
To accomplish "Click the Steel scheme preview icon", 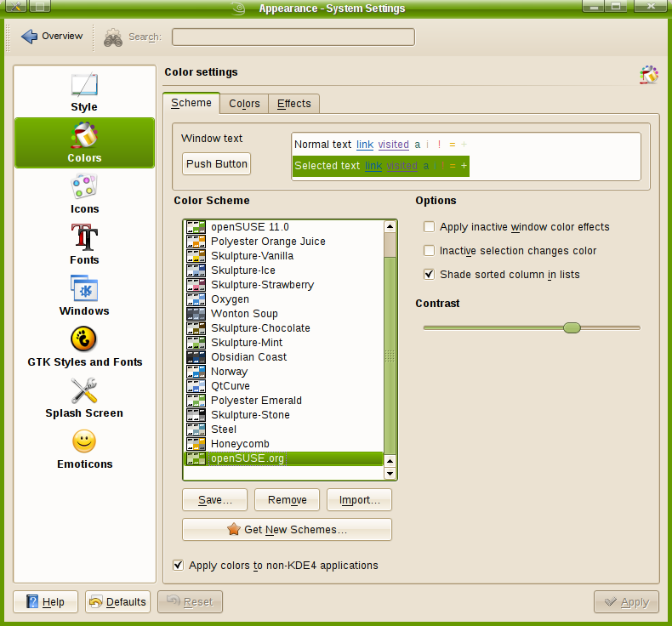I will tap(196, 430).
